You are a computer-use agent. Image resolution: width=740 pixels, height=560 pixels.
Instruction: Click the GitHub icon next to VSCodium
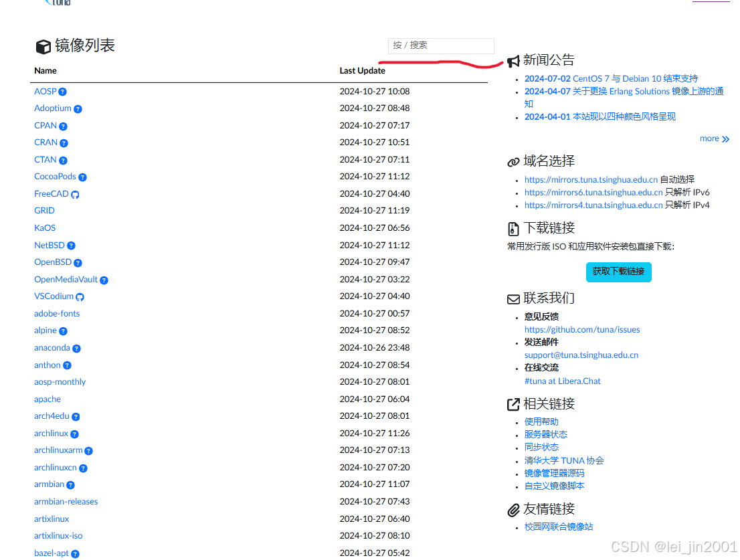coord(80,297)
